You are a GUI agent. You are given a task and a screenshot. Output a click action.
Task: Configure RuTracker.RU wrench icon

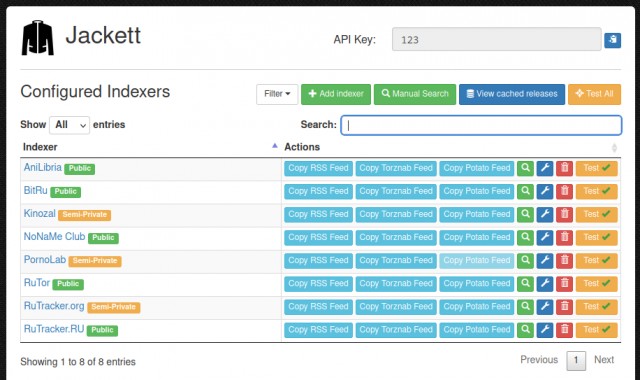545,330
